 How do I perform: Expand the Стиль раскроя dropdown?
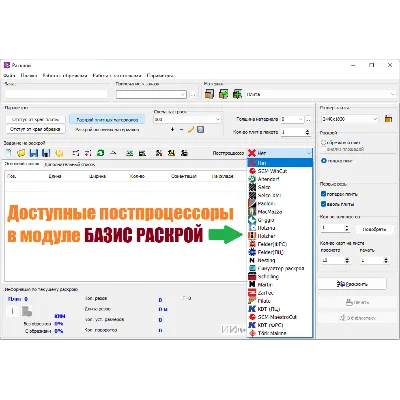187,119
